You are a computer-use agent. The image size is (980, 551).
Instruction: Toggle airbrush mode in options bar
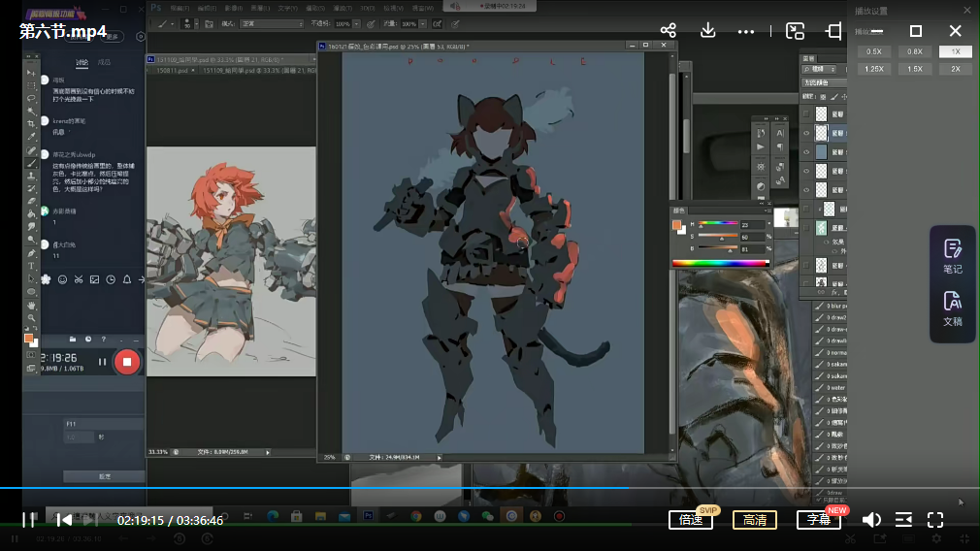click(437, 23)
